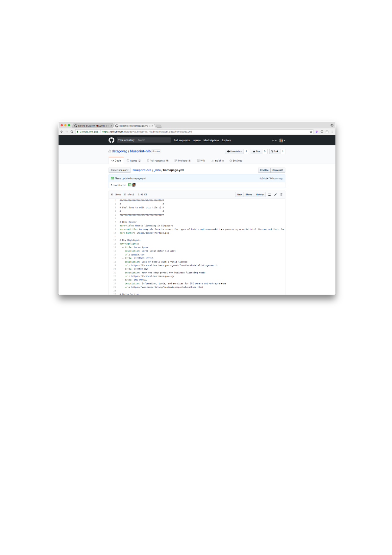Click the second contributor avatar

134,185
